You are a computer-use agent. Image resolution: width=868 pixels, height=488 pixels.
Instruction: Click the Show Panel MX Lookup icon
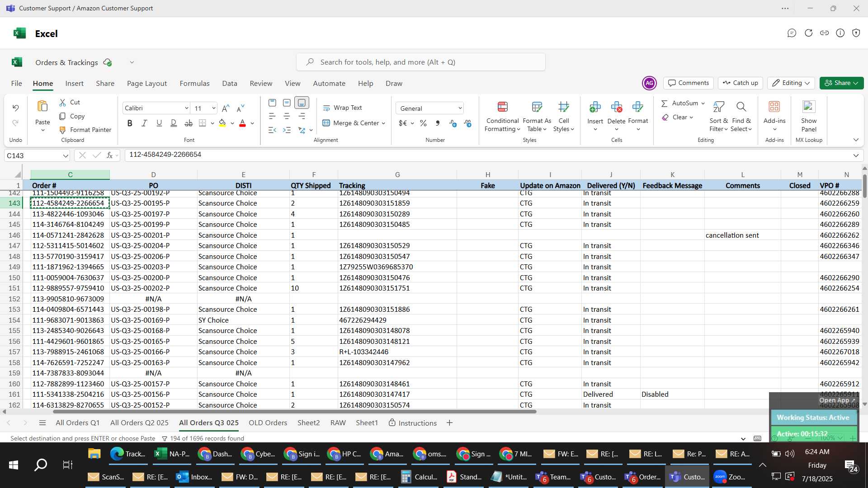[x=808, y=107]
